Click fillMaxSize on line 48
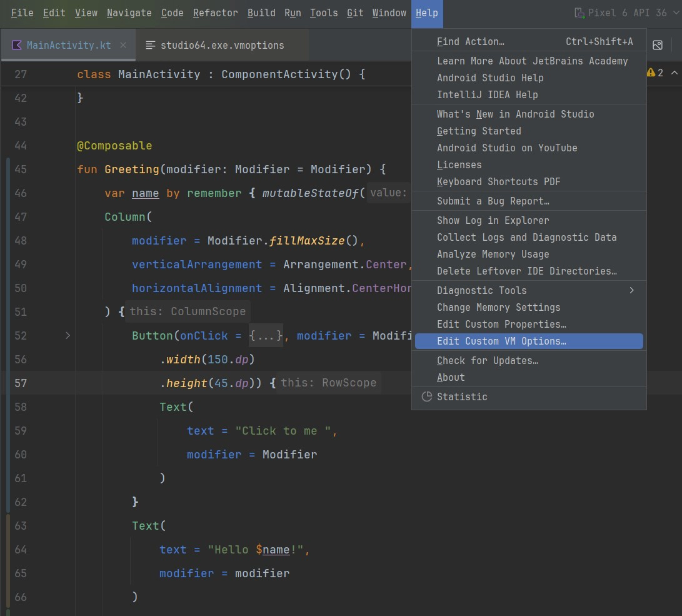Screen dimensions: 682x616 coord(307,241)
